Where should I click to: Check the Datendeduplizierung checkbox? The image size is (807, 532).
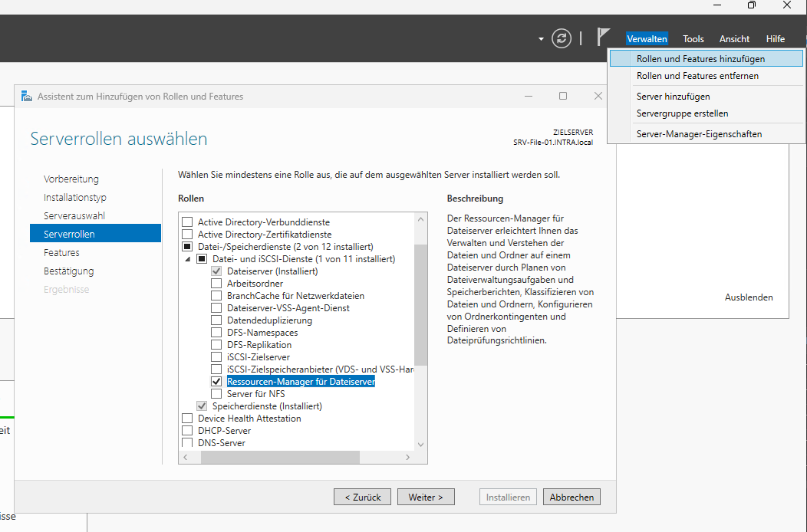tap(216, 320)
